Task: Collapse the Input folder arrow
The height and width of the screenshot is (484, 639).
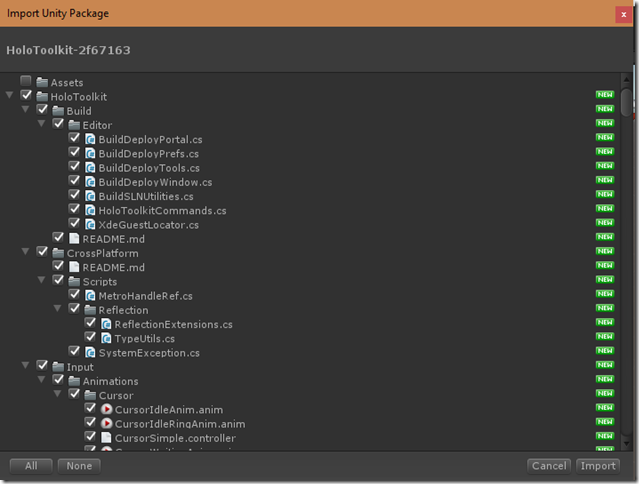Action: click(x=26, y=366)
